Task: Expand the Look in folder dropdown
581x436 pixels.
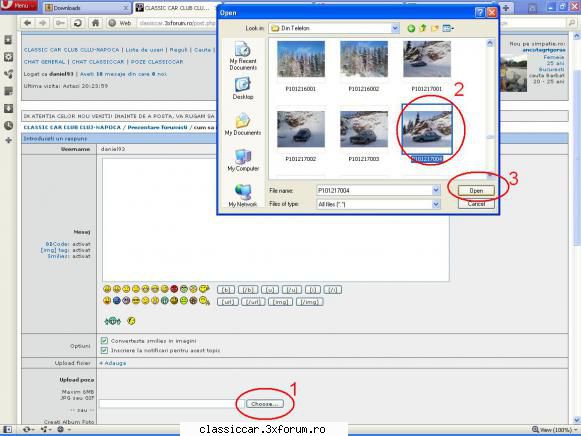Action: tap(395, 28)
